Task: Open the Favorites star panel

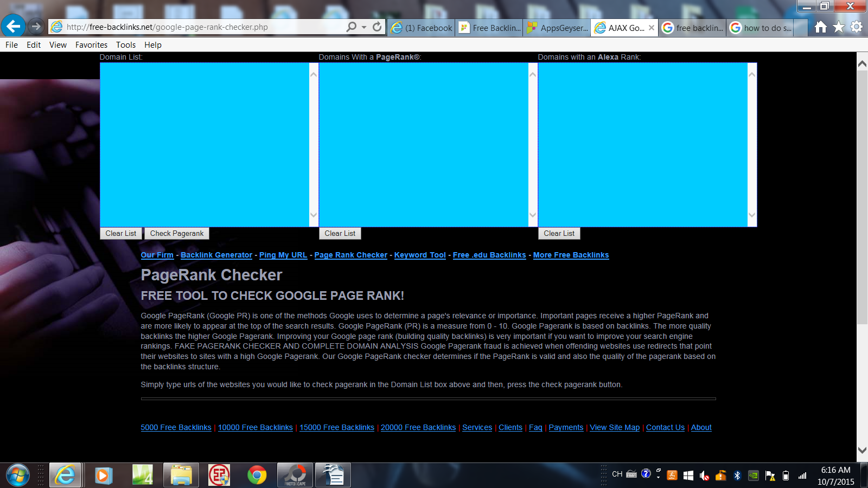Action: coord(839,27)
